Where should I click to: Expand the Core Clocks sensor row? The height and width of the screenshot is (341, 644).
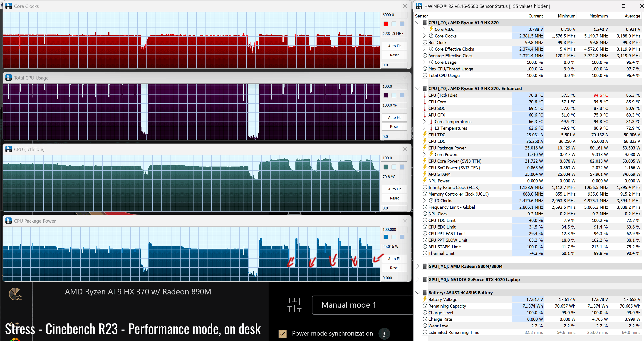[x=424, y=36]
